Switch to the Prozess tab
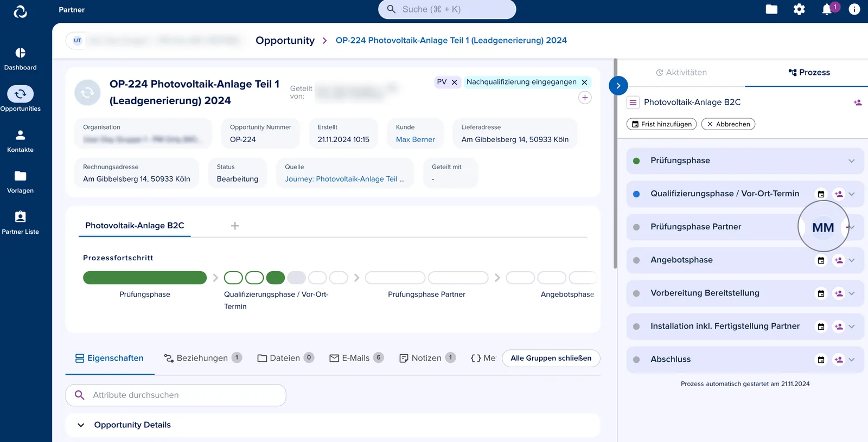This screenshot has width=868, height=442. (809, 73)
